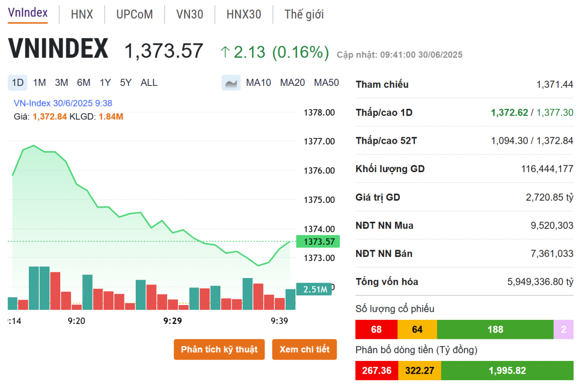Click the 9:29 time axis label
The image size is (588, 385).
(172, 321)
